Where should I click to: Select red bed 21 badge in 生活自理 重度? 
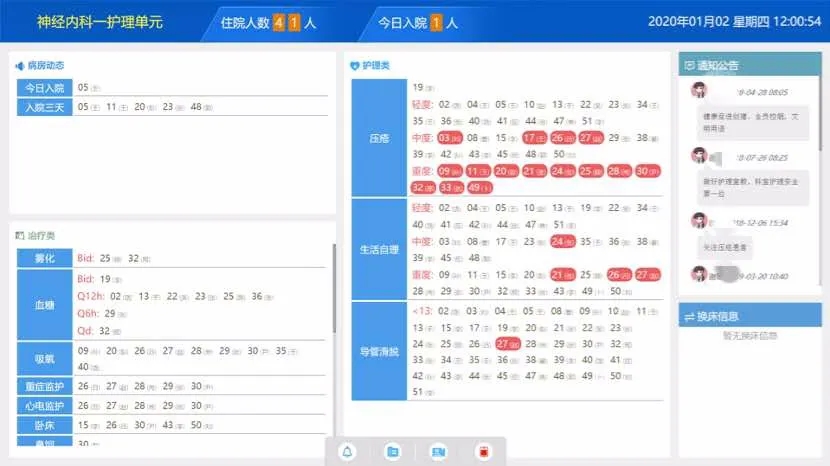(563, 275)
